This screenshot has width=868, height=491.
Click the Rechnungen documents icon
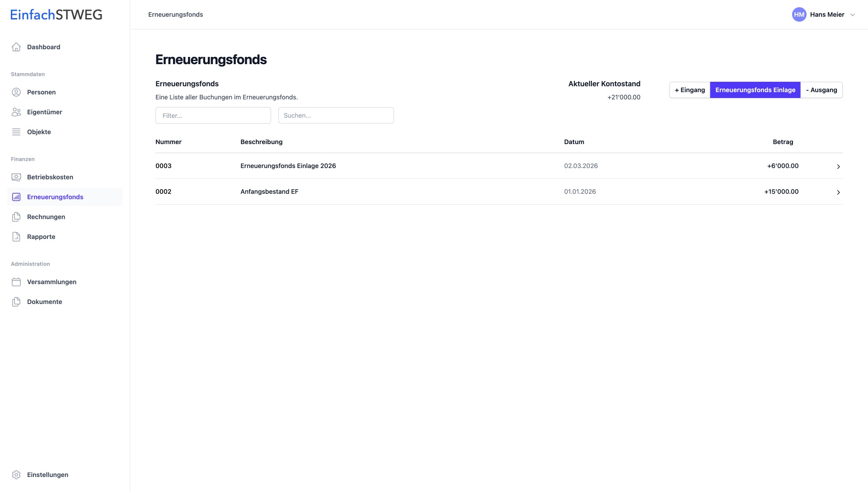[16, 217]
